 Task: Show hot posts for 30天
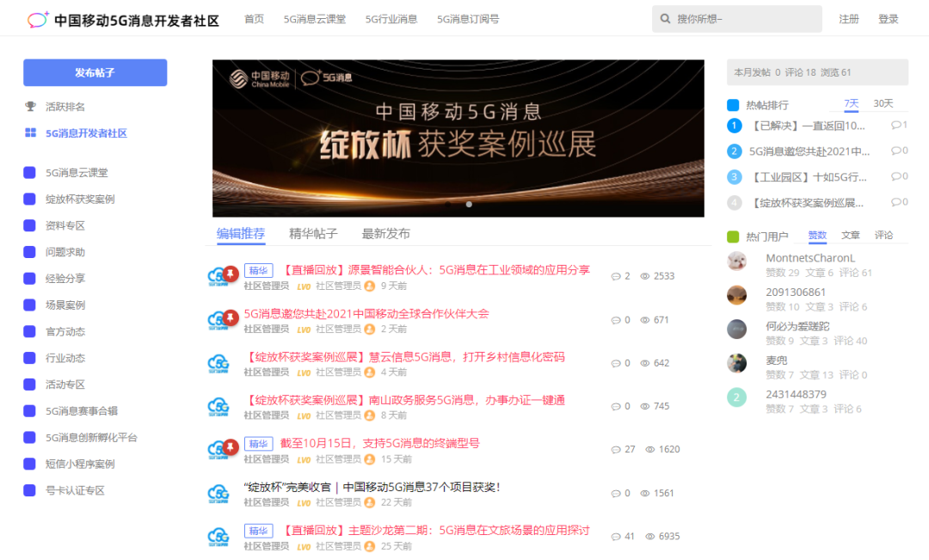pos(883,104)
